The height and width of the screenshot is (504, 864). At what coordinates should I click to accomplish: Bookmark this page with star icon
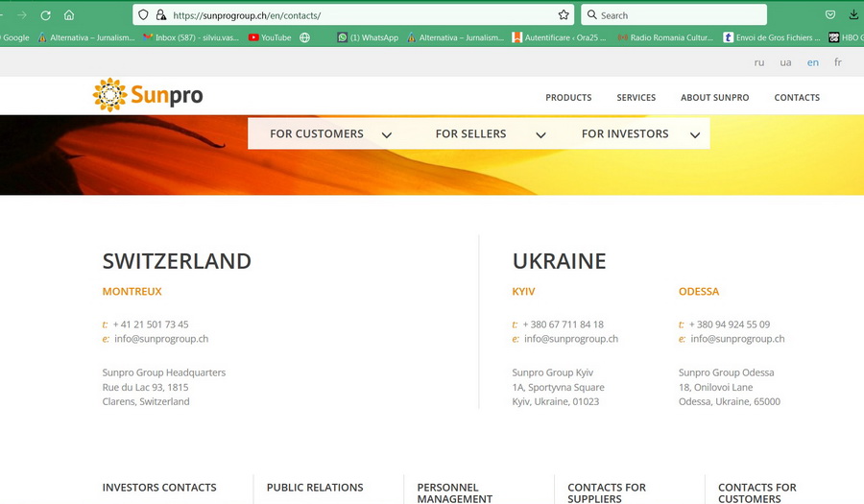(x=564, y=15)
